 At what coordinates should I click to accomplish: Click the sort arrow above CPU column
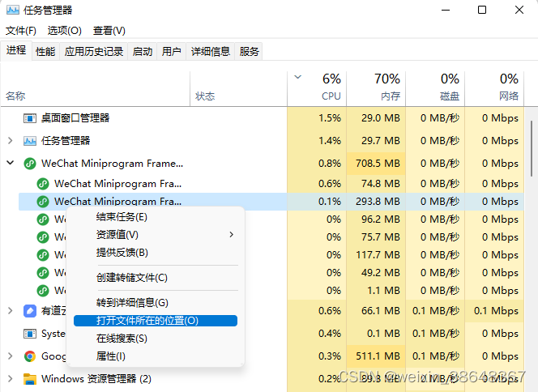coord(298,77)
